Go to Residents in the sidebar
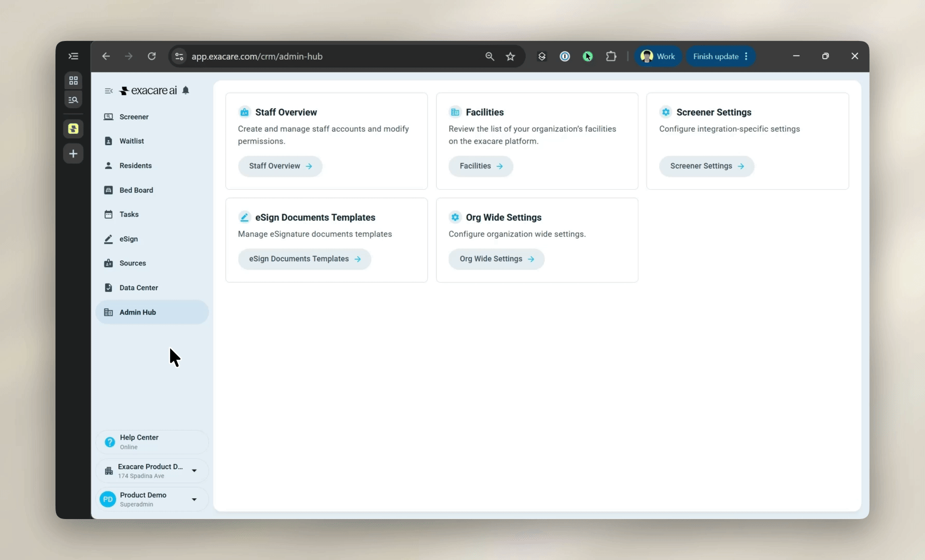The height and width of the screenshot is (560, 925). click(152, 165)
